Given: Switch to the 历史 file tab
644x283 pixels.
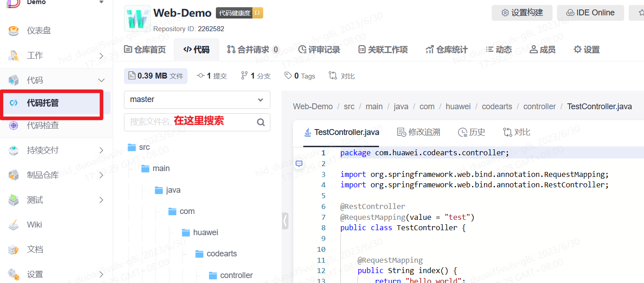Looking at the screenshot, I should (471, 132).
